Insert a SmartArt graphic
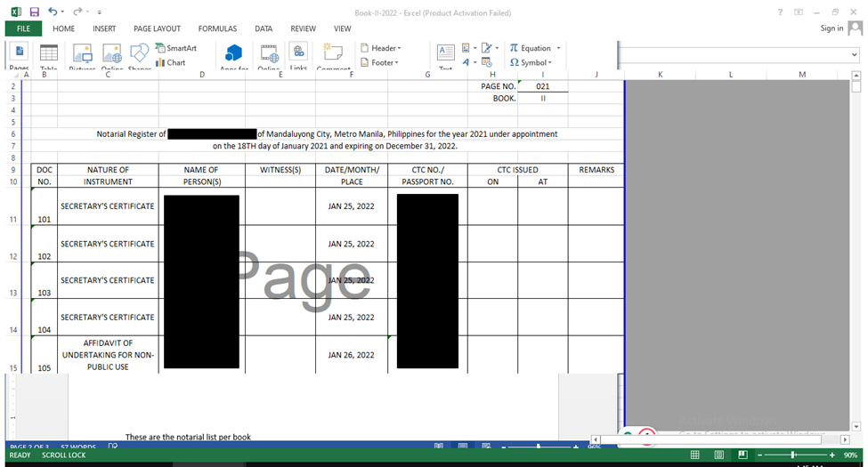The height and width of the screenshot is (467, 868). coord(176,48)
